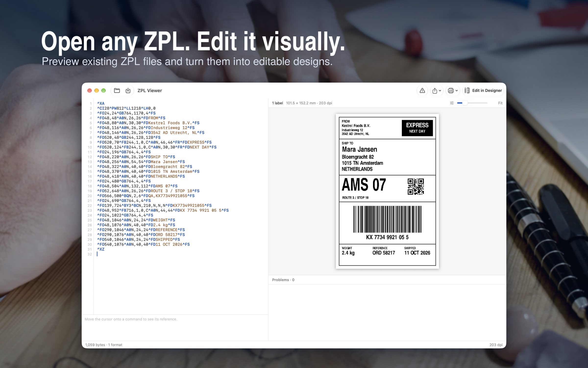Open a ZPL file with folder icon

(117, 91)
